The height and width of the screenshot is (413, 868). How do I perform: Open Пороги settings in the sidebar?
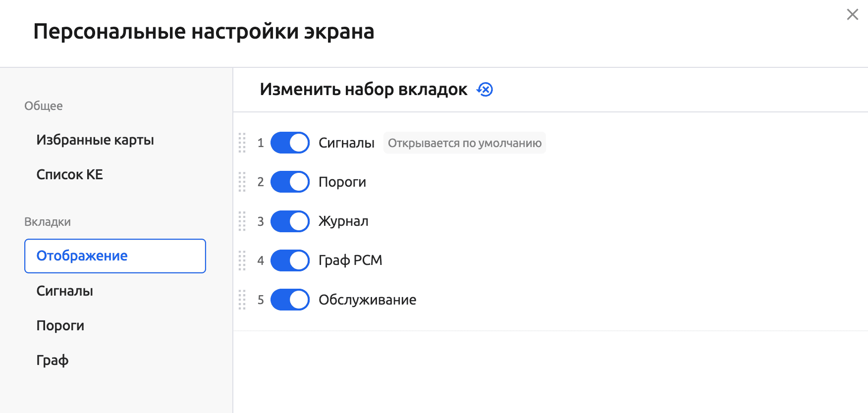[60, 326]
